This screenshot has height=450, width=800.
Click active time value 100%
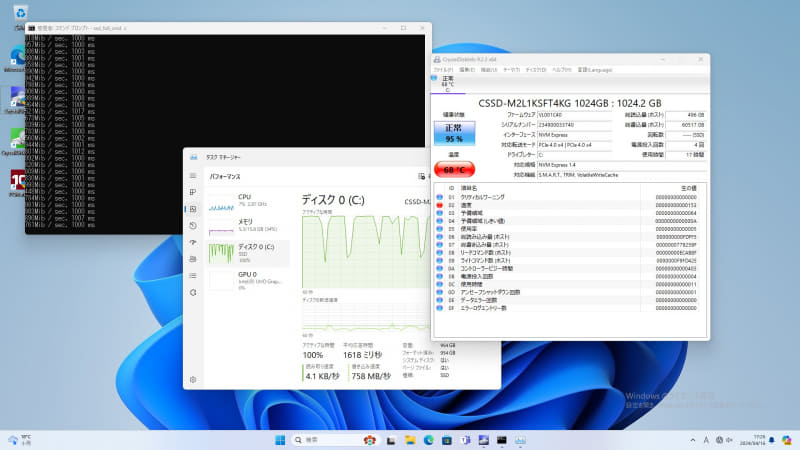point(313,355)
